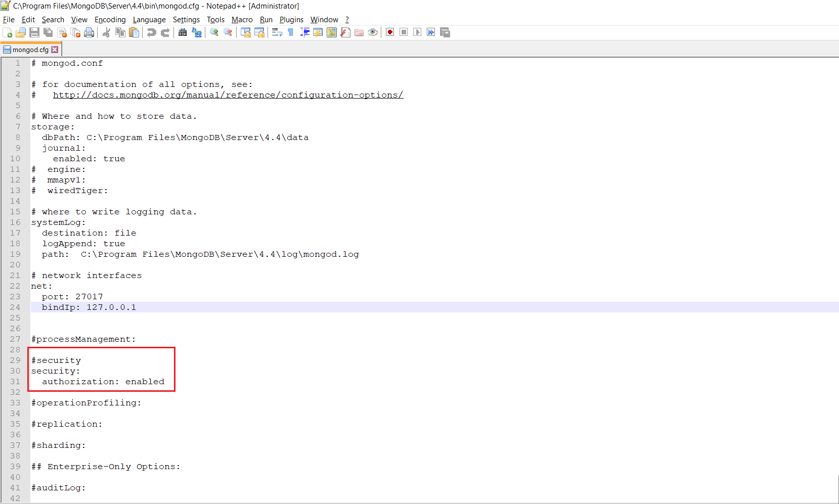Click the Save Recorded Macro icon
839x504 pixels.
point(445,32)
